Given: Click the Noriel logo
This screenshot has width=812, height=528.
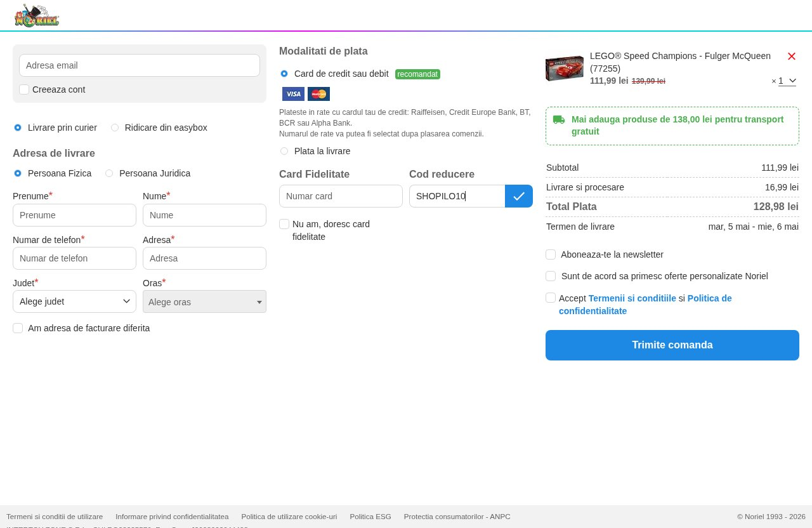Looking at the screenshot, I should click(37, 15).
